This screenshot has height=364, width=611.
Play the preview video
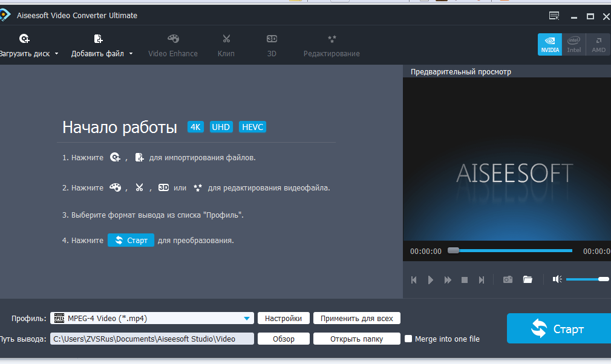[431, 280]
